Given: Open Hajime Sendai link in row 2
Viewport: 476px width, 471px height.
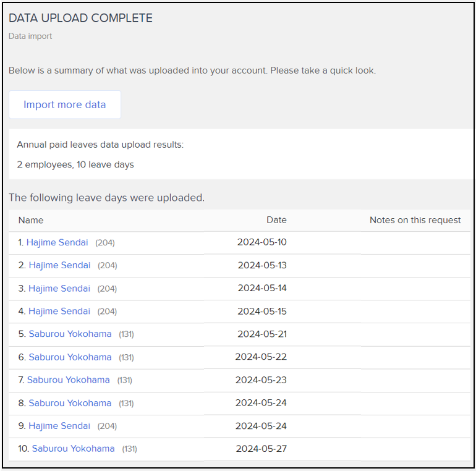Looking at the screenshot, I should point(59,265).
